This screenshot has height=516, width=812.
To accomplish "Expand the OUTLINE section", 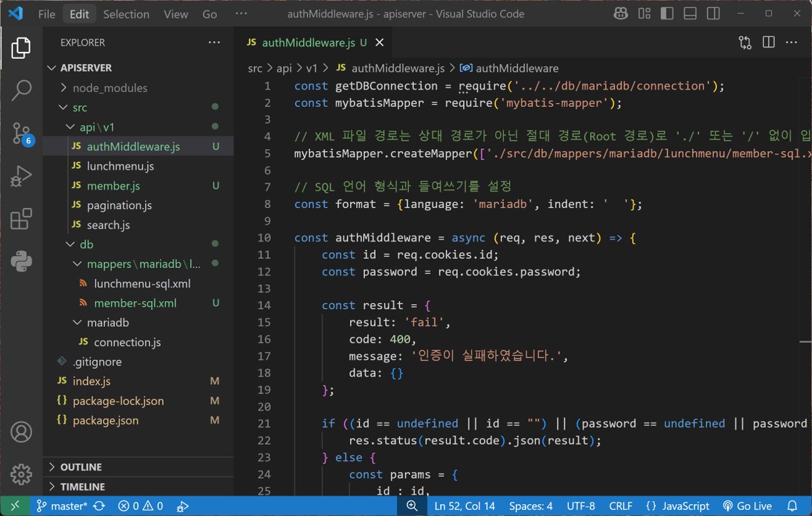I will point(139,467).
